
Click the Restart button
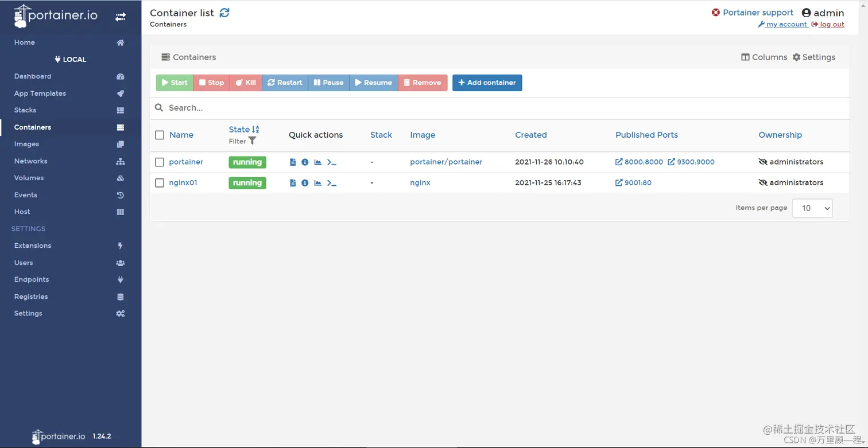(x=285, y=83)
